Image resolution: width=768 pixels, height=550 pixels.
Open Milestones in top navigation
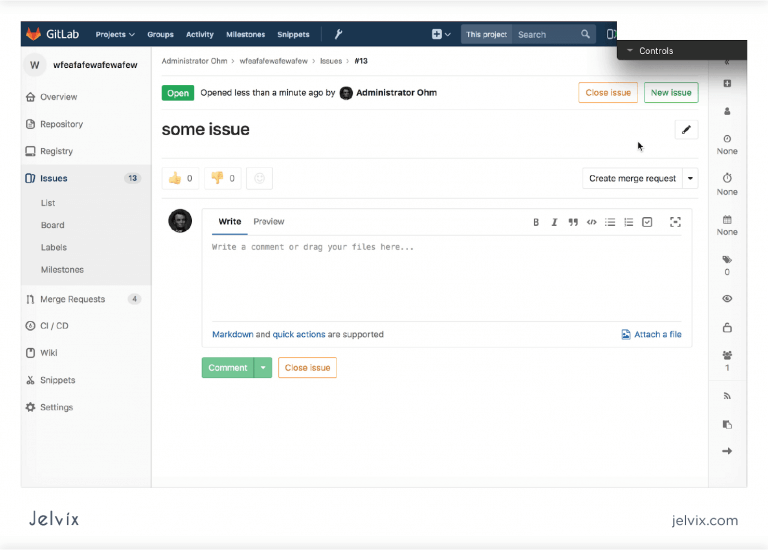coord(245,34)
